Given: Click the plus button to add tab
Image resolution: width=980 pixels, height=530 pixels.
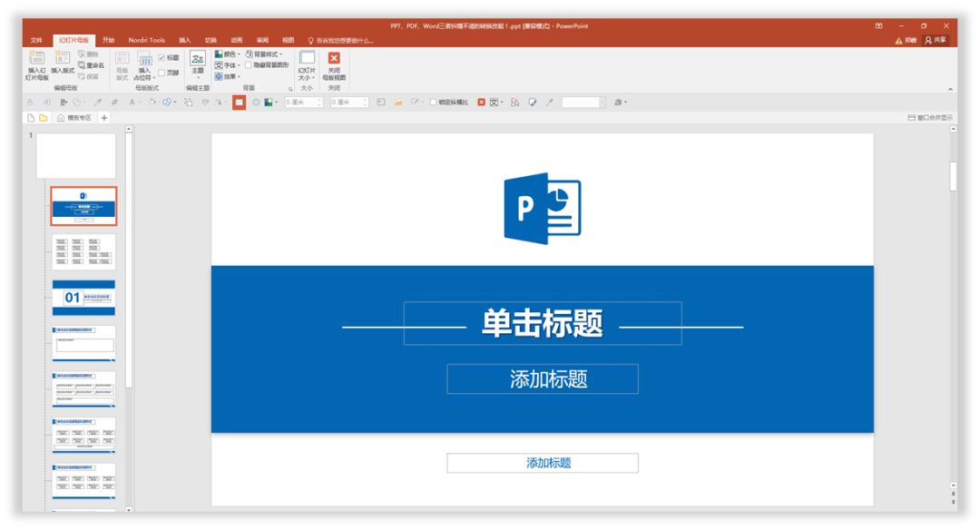Looking at the screenshot, I should click(x=104, y=117).
